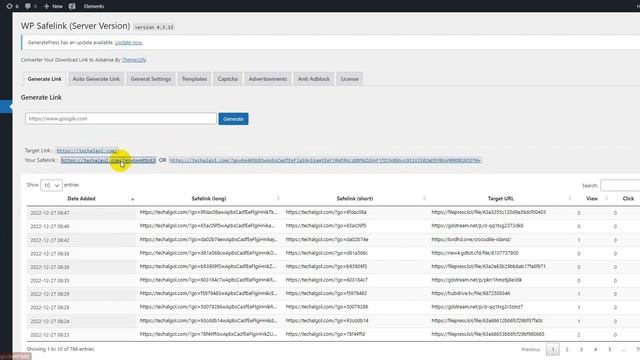Select short safelink ending go=93cddb14
Screen dimensions: 640x360
327,321
